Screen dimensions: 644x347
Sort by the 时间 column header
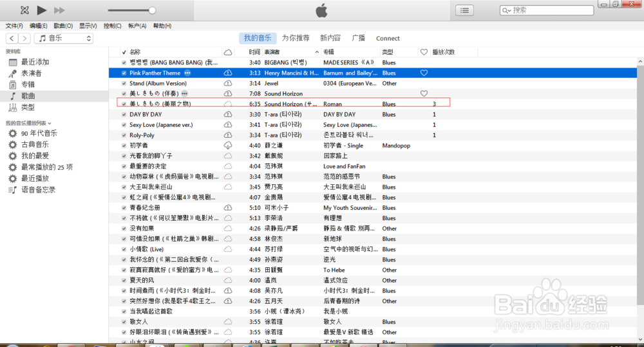tap(254, 52)
